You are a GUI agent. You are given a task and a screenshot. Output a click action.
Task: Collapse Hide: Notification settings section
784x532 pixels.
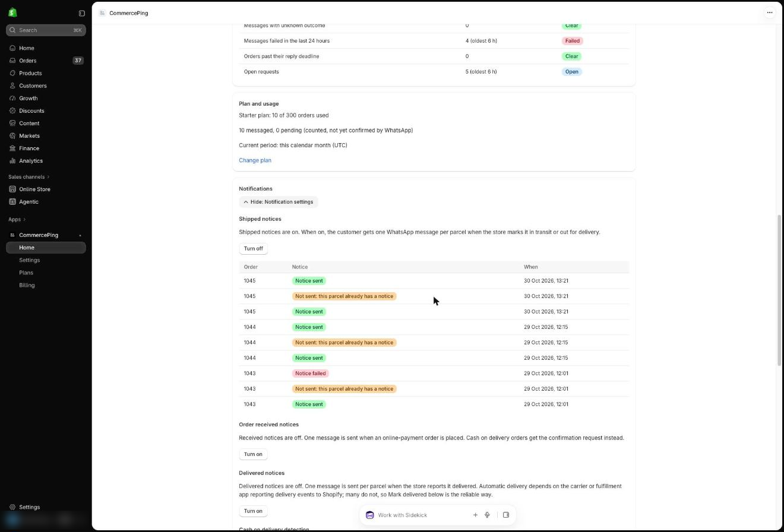tap(279, 202)
